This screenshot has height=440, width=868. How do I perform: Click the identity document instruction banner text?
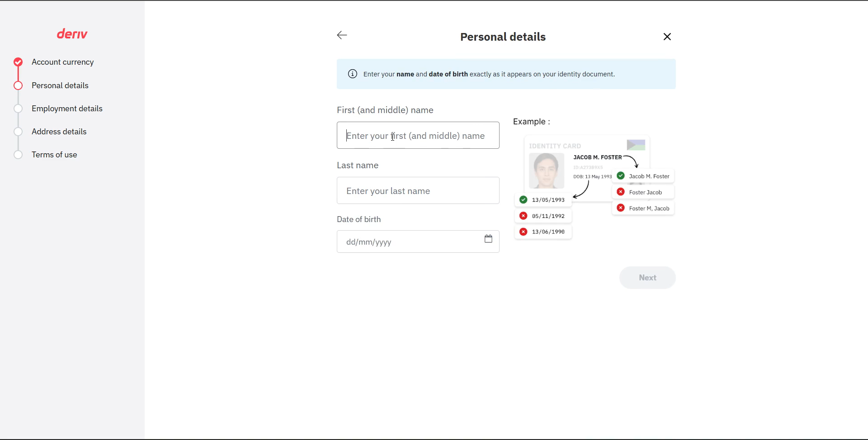[489, 74]
